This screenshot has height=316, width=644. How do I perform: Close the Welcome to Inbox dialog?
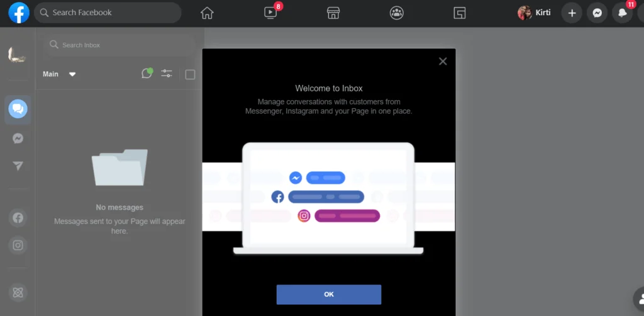click(x=443, y=61)
